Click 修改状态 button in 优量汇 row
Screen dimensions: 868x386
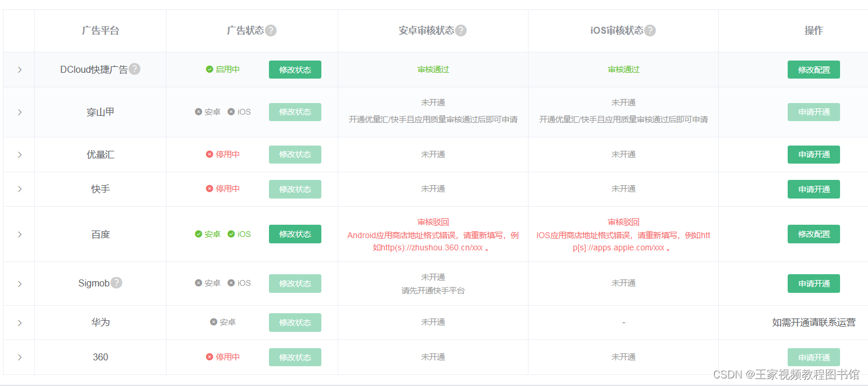pyautogui.click(x=295, y=154)
